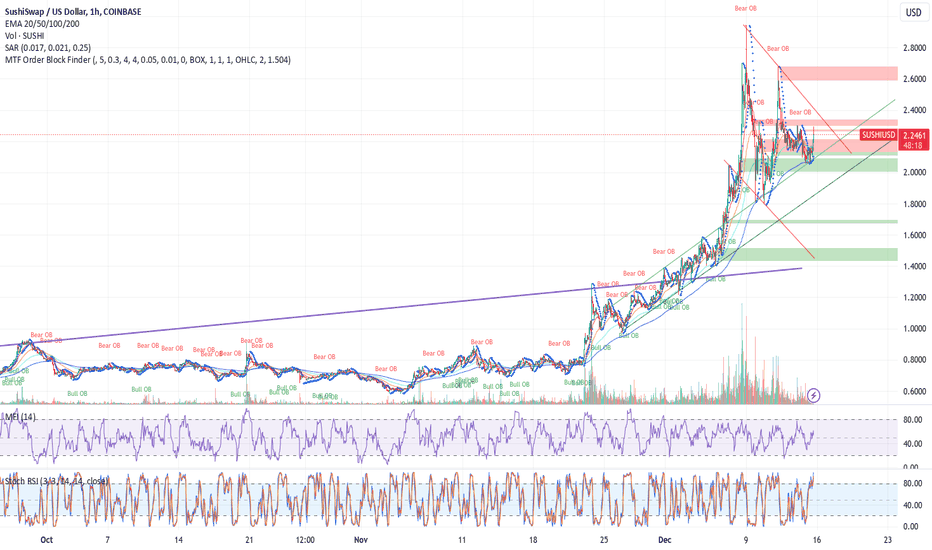Click the 1.4000 price axis label
The width and height of the screenshot is (932, 550).
pyautogui.click(x=914, y=266)
